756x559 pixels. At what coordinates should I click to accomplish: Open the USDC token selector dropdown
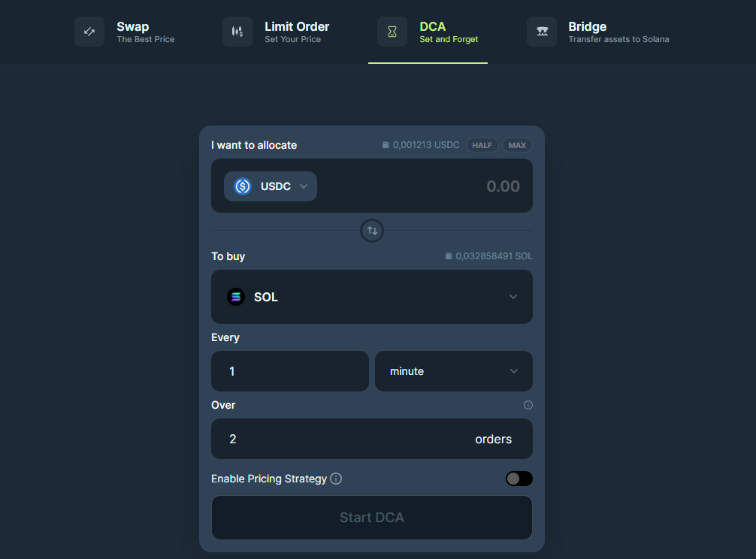(x=270, y=186)
